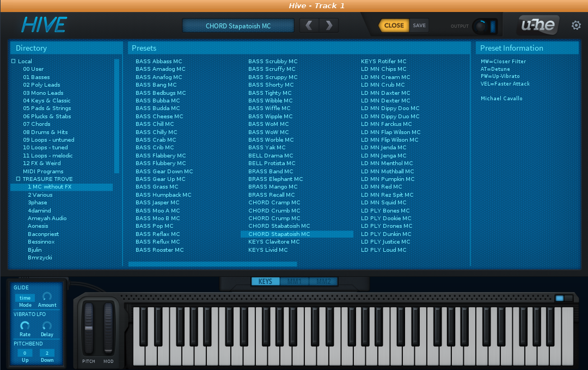Screen dimensions: 588x370
Task: Click the output level meter
Action: click(x=493, y=26)
